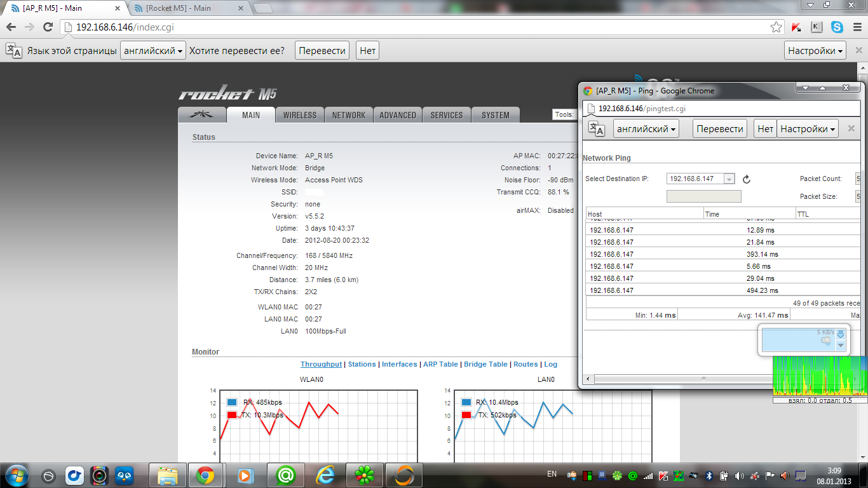The image size is (868, 488).
Task: Go back in the main browser window
Action: [x=11, y=27]
